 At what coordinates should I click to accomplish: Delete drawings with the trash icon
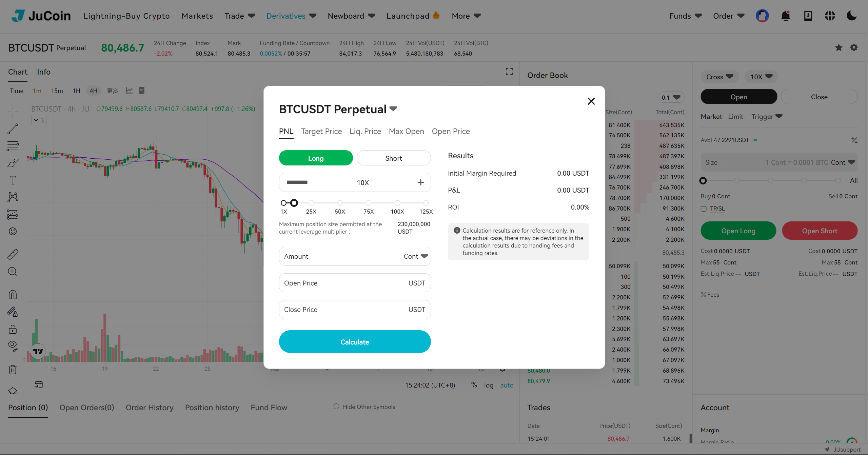[x=13, y=369]
